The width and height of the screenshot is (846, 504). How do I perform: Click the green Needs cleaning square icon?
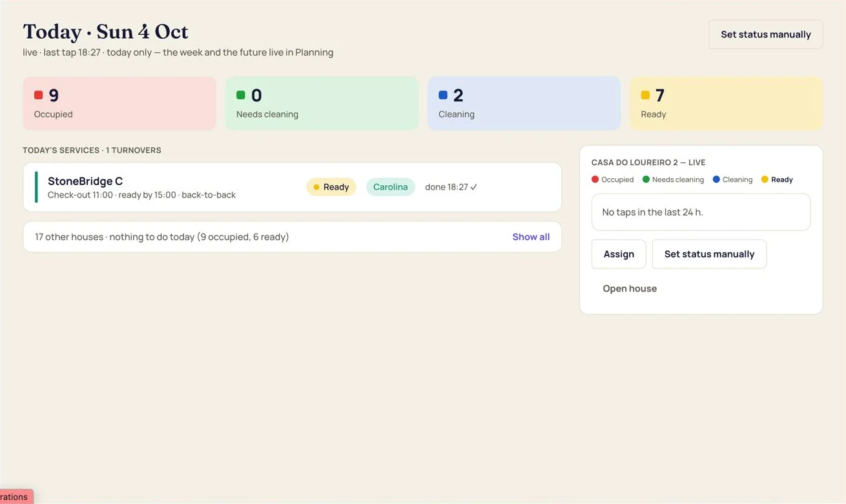[240, 95]
